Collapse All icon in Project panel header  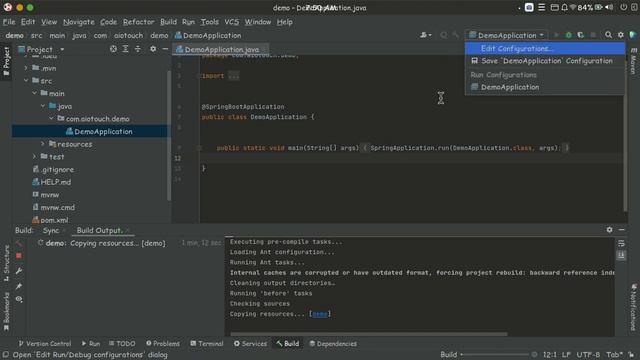coord(138,49)
